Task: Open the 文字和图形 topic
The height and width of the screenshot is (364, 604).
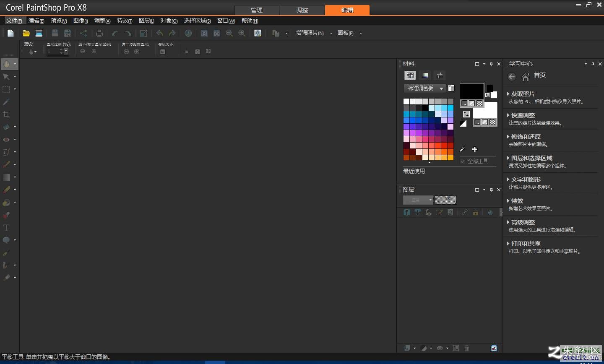Action: tap(526, 179)
